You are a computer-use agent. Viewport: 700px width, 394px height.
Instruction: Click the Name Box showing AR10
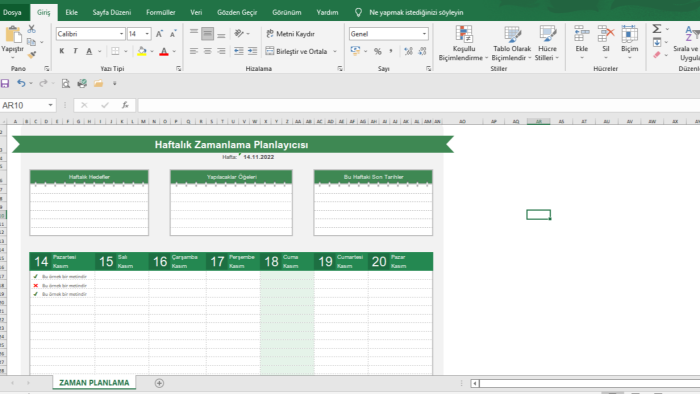23,105
